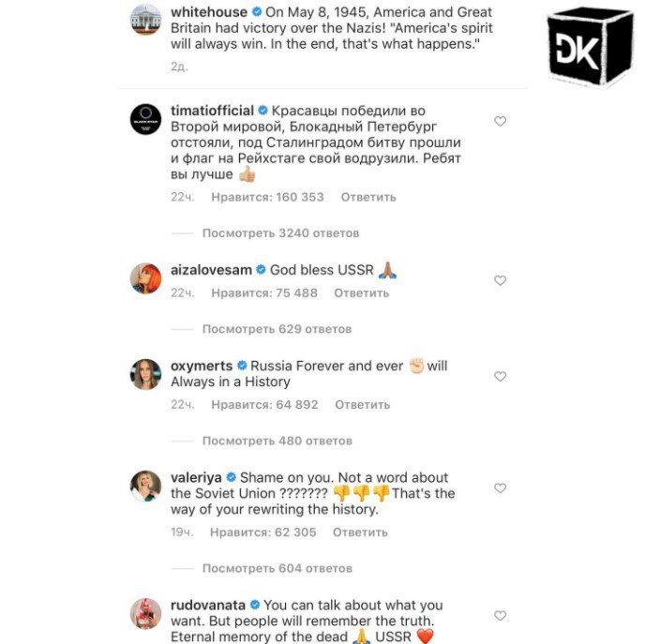
Task: Expand 'Посмотреть 3240 ответов' replies
Action: pos(280,233)
